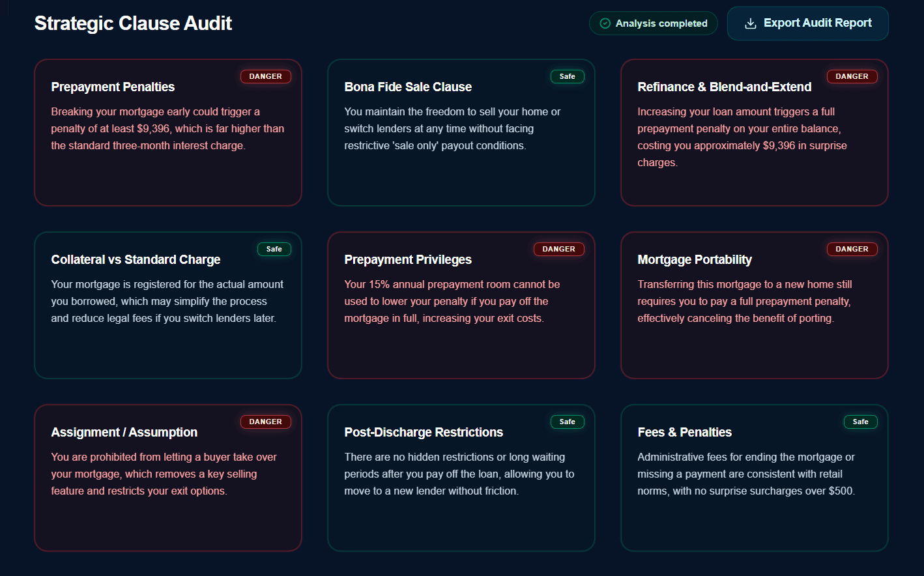Click the checkmark icon beside Analysis completed

[605, 23]
